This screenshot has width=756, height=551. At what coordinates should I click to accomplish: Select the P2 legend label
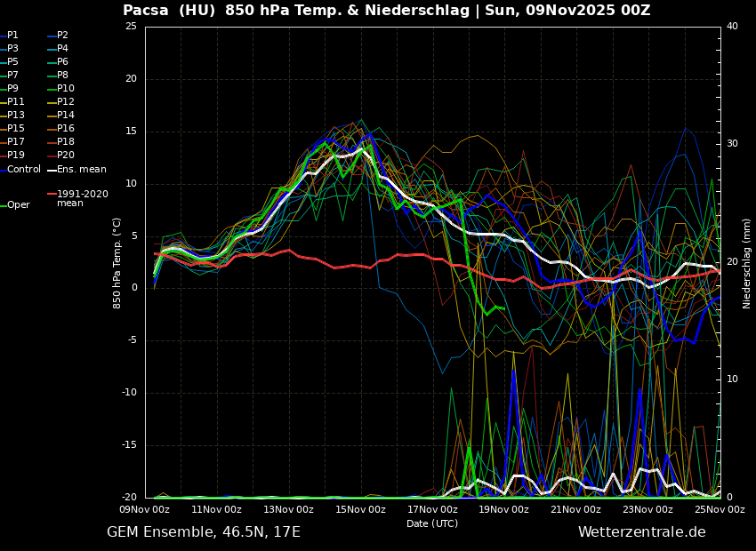62,36
